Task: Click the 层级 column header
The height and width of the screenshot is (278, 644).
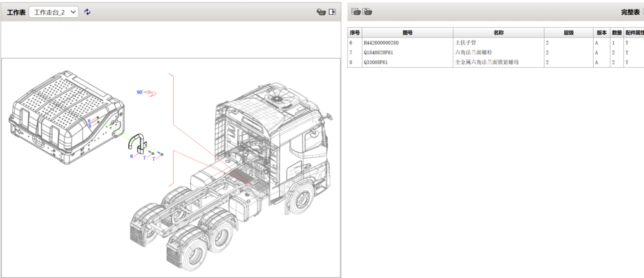Action: click(568, 32)
